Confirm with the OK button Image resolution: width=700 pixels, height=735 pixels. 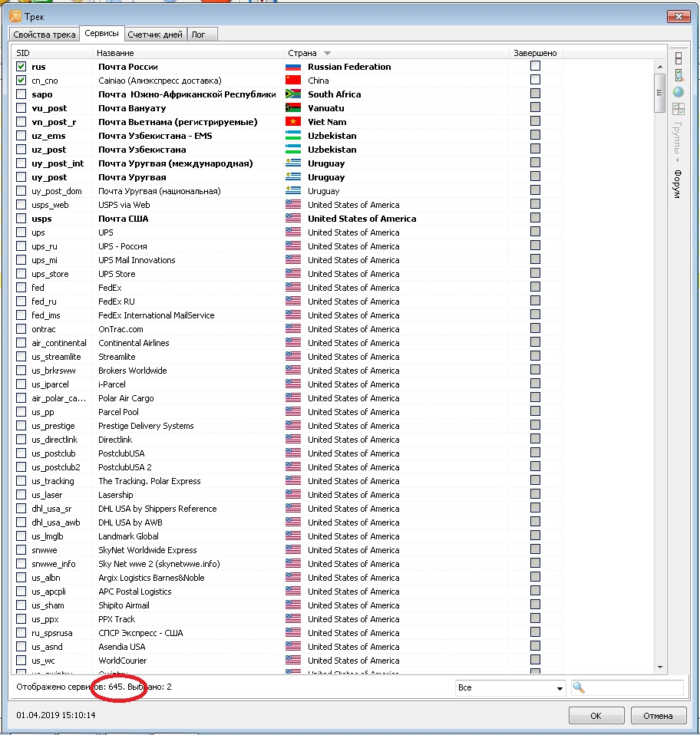click(596, 715)
